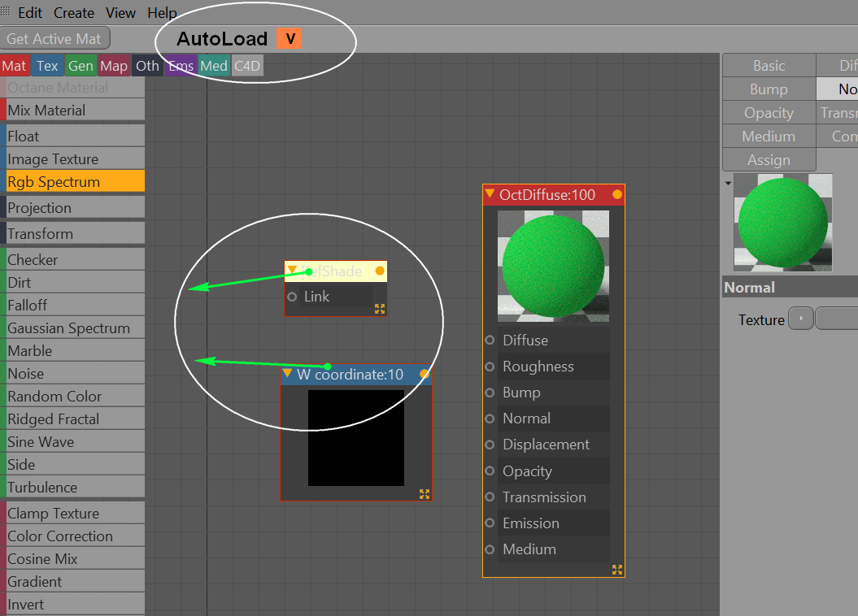
Task: Switch to the Bump tab
Action: pos(769,89)
